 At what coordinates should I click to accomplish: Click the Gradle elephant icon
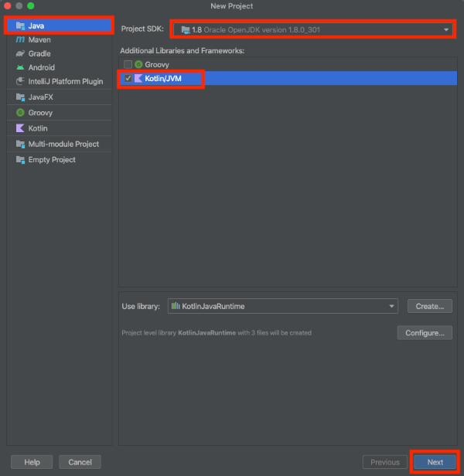point(20,54)
